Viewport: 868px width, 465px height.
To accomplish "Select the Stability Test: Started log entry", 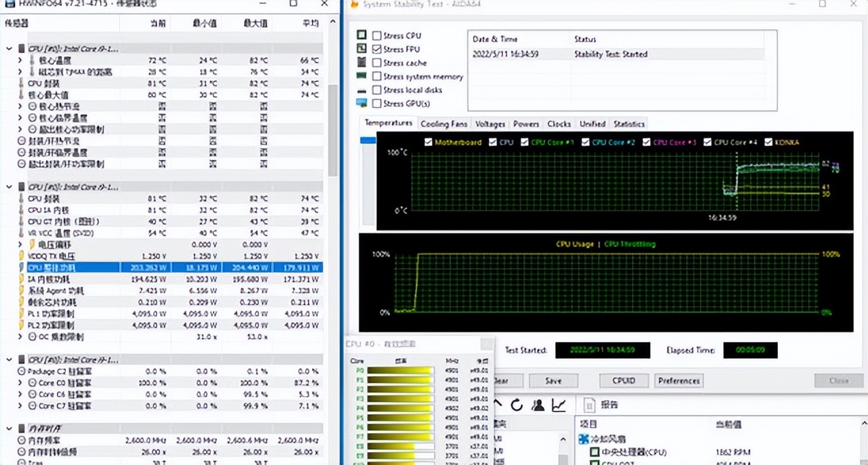I will 616,54.
